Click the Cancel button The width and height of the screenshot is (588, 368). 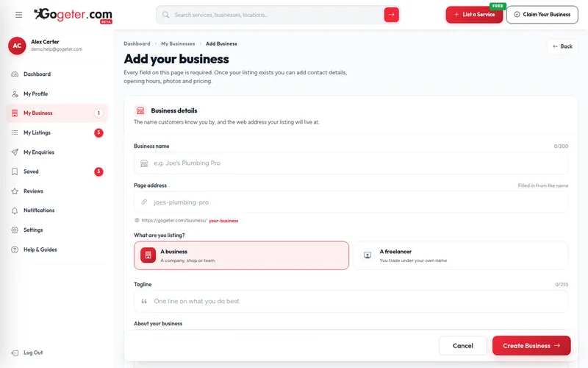(463, 345)
